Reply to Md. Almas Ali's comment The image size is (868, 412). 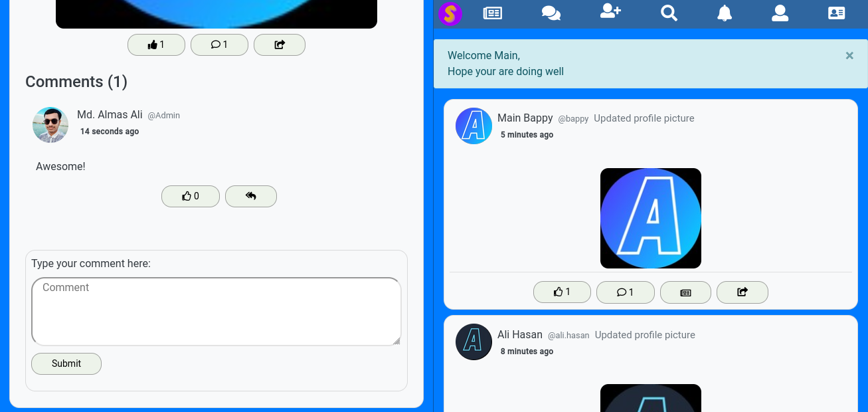[251, 196]
